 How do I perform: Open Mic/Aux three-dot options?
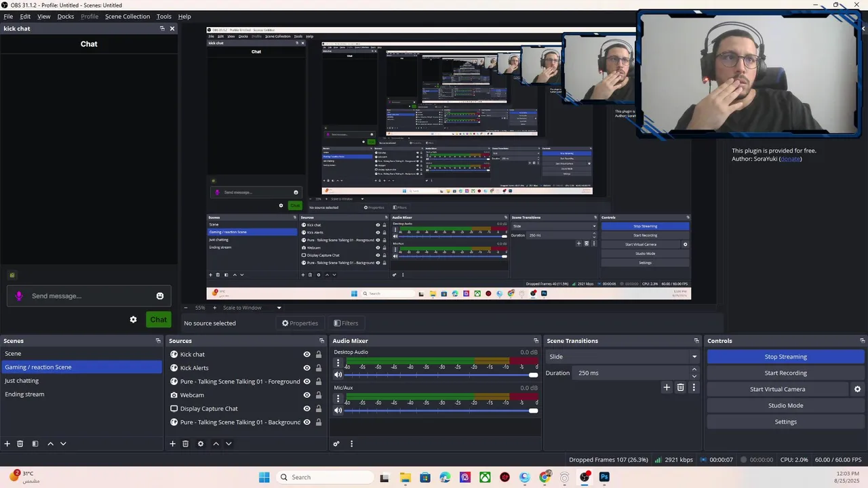tap(338, 399)
